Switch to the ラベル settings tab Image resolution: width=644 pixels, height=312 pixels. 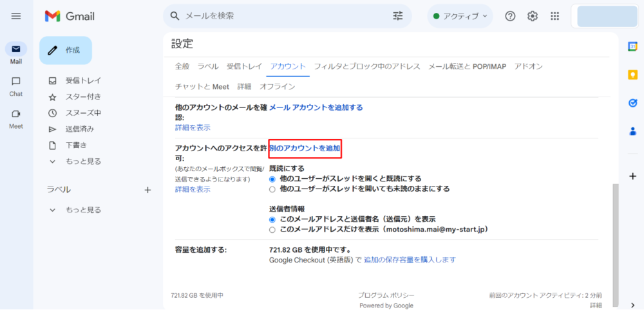pyautogui.click(x=208, y=66)
